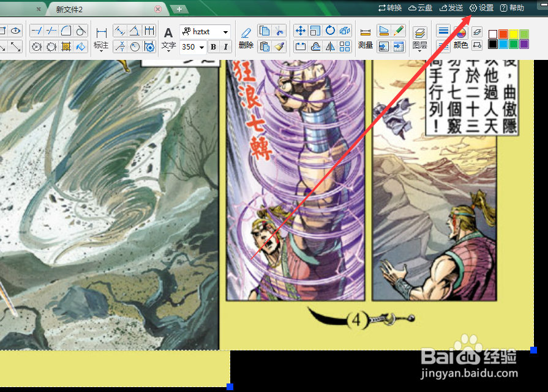The height and width of the screenshot is (392, 548).
Task: Expand the 标注 dimension dropdown
Action: pyautogui.click(x=101, y=51)
